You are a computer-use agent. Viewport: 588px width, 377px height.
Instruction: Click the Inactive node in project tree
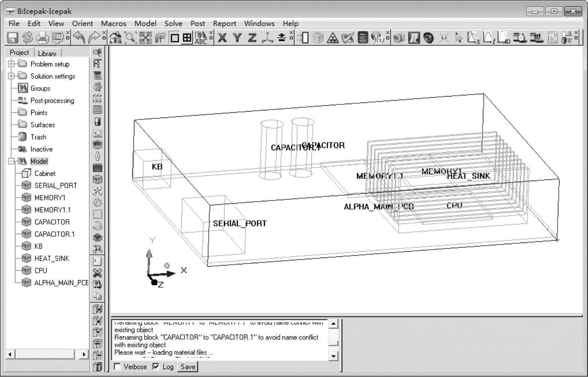click(41, 149)
